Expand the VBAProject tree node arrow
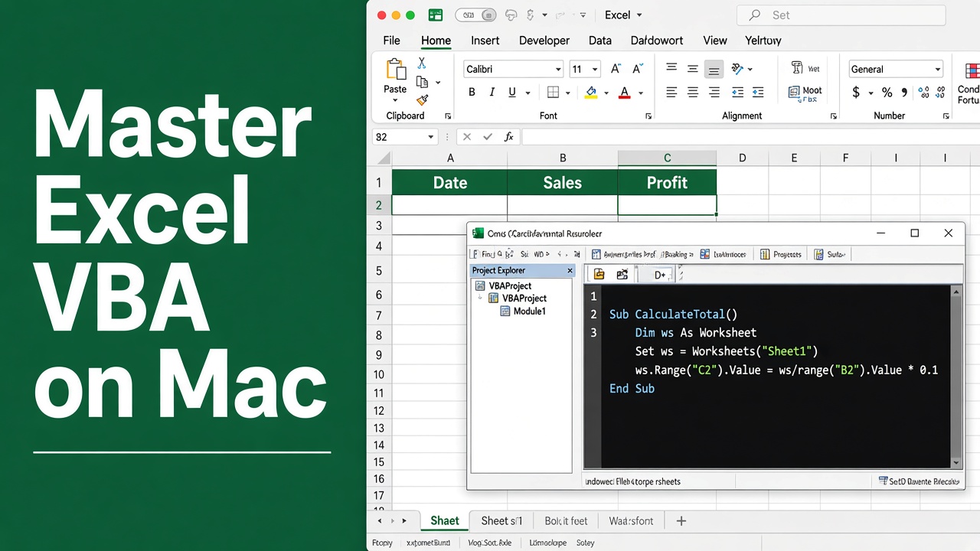The image size is (980, 551). pos(480,298)
